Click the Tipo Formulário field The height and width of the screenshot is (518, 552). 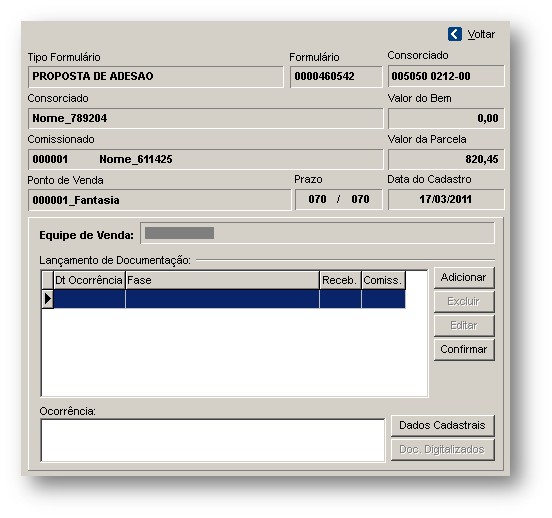point(156,76)
